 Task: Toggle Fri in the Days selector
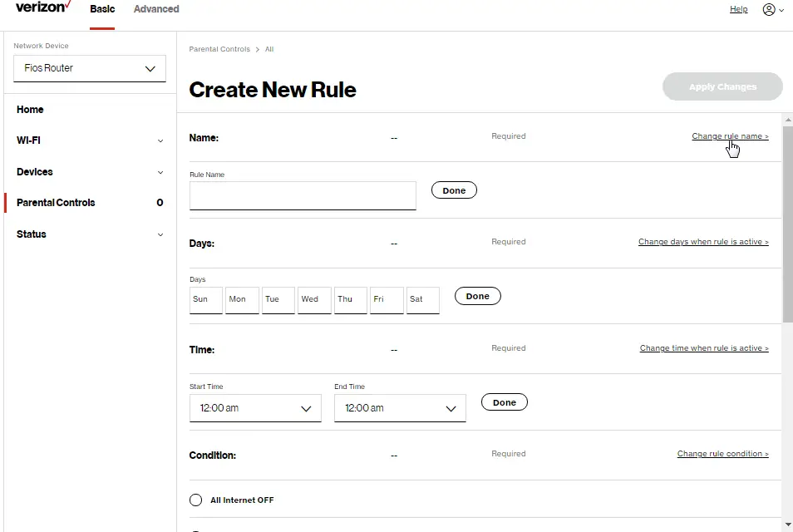[386, 300]
